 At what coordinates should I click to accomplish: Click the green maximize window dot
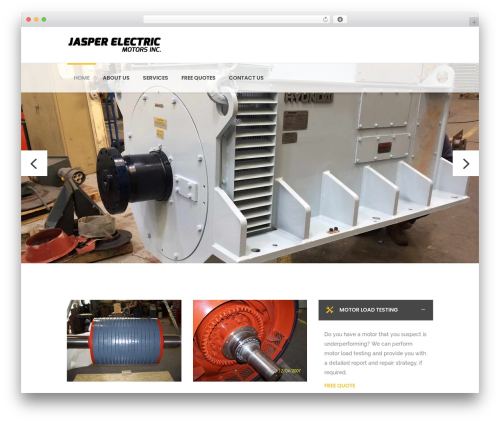click(x=44, y=20)
